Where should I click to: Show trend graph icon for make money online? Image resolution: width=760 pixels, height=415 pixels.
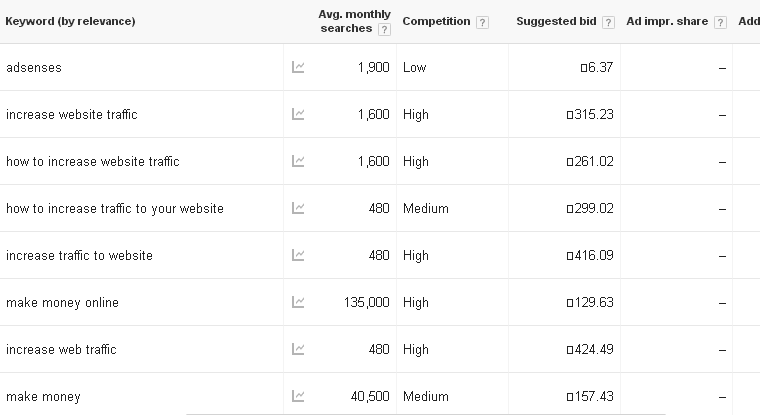click(x=298, y=302)
